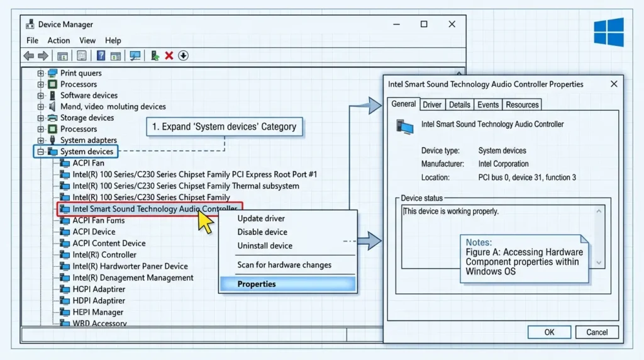Click the Help question-mark toolbar icon
Image resolution: width=644 pixels, height=360 pixels.
(101, 55)
